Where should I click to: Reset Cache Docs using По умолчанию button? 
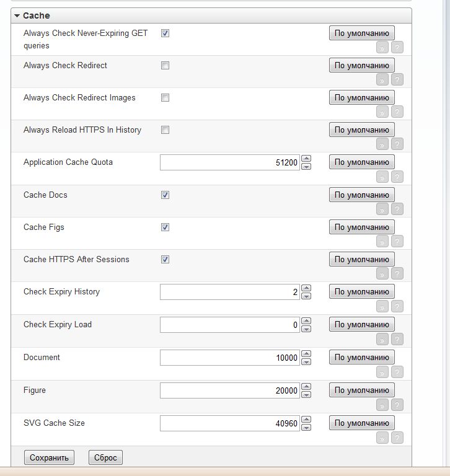pyautogui.click(x=361, y=195)
